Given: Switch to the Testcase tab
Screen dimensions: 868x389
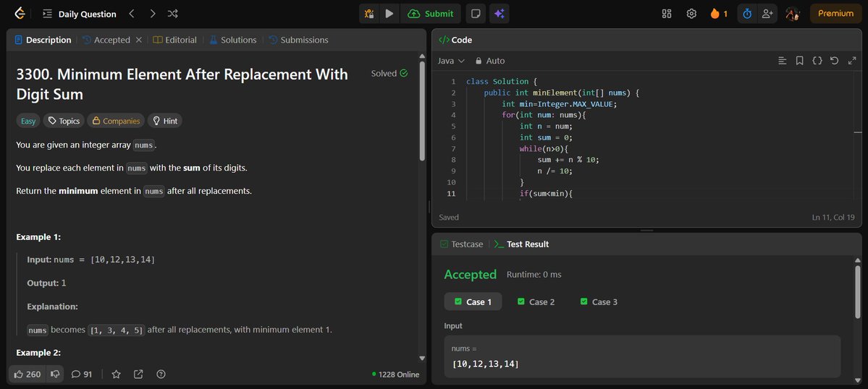Looking at the screenshot, I should (462, 244).
